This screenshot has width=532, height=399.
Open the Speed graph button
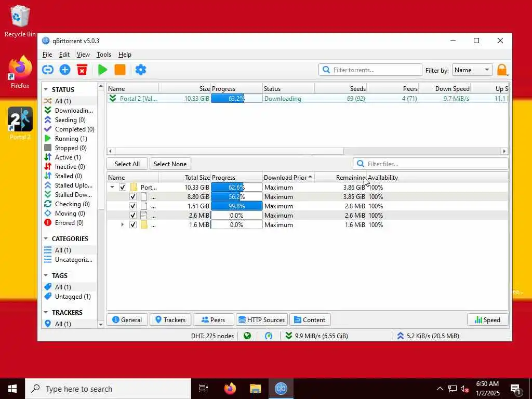click(488, 320)
